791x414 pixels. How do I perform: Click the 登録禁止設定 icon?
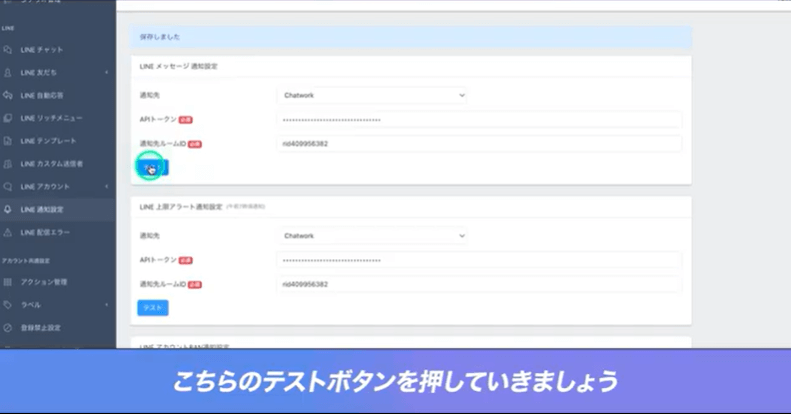8,328
